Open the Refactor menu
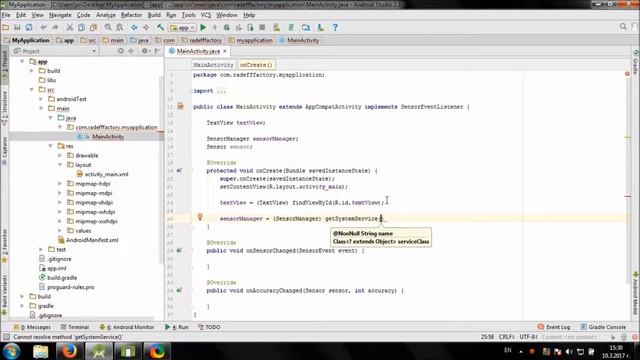 coord(131,15)
